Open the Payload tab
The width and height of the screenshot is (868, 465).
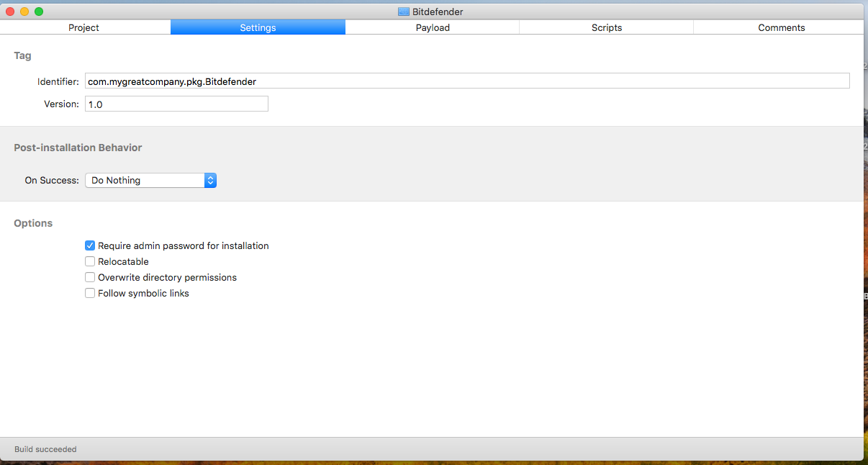coord(433,27)
